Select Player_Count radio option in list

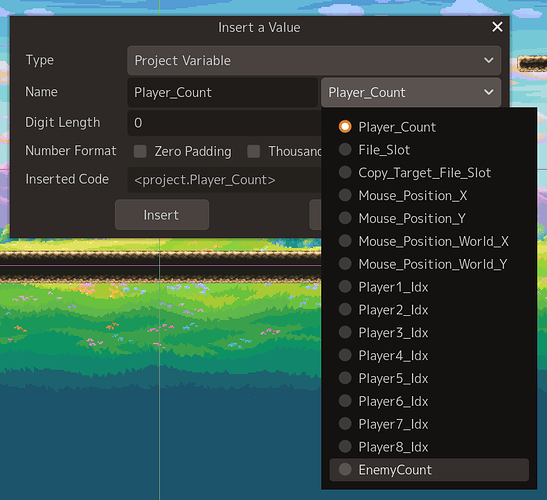pyautogui.click(x=429, y=127)
